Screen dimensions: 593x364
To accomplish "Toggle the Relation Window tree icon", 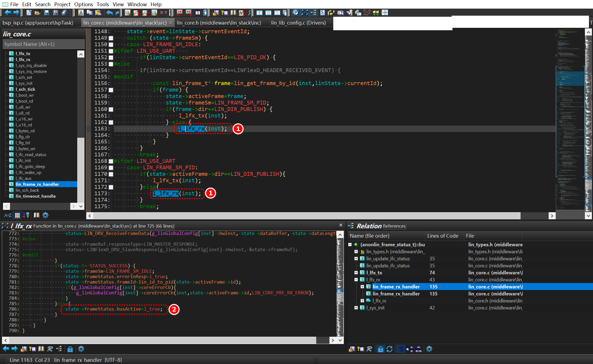I will click(x=314, y=12).
